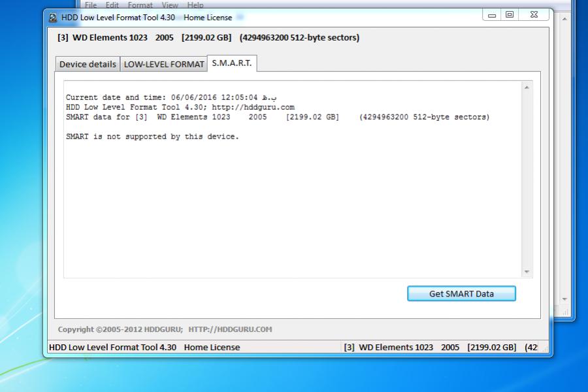Open the File menu in the background window

[91, 5]
